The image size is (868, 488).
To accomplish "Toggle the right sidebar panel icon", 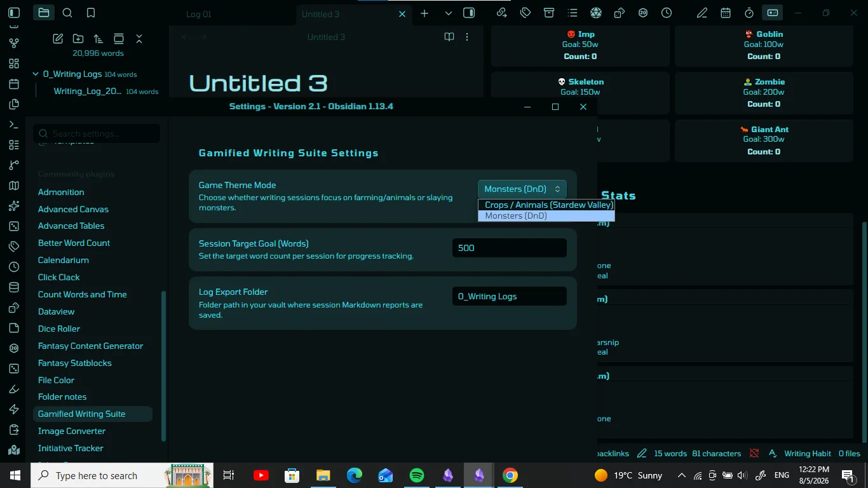I will click(469, 13).
